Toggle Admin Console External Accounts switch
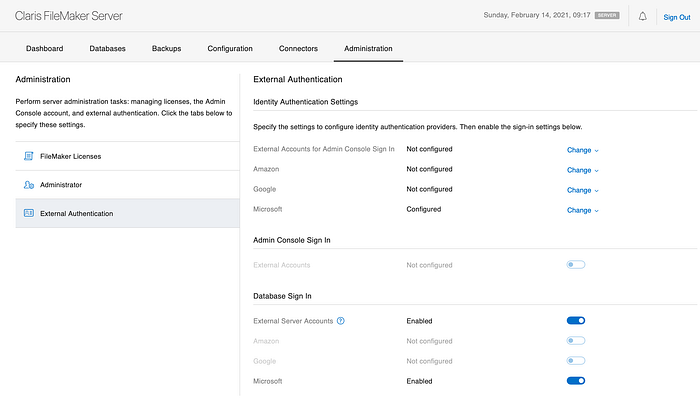Screen dimensions: 700x404 click(x=575, y=265)
